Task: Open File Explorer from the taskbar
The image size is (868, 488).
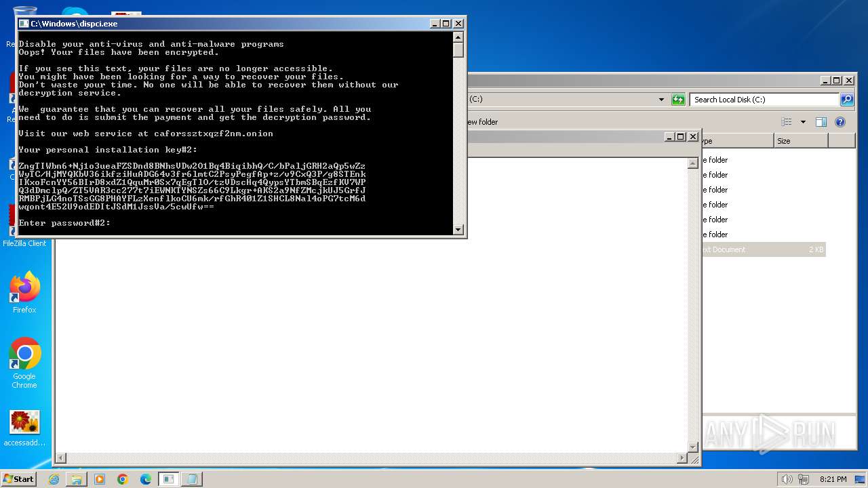Action: pyautogui.click(x=77, y=479)
